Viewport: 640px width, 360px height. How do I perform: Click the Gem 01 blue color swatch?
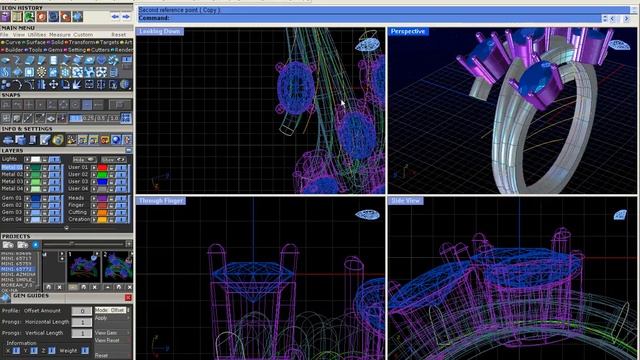(x=36, y=198)
